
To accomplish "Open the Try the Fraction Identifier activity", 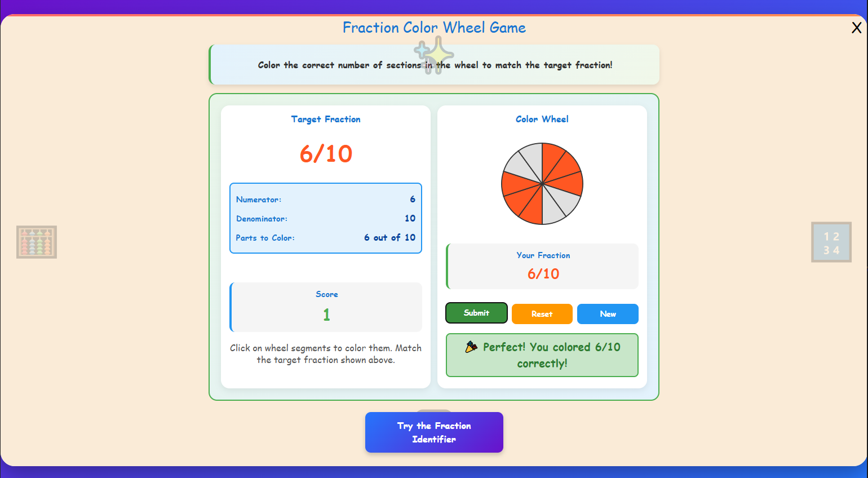I will [434, 432].
